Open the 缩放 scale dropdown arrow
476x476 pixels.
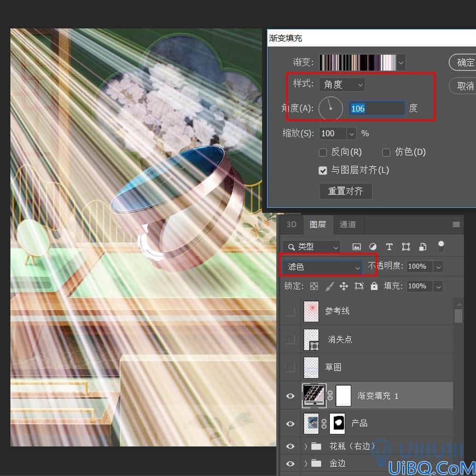[x=351, y=134]
